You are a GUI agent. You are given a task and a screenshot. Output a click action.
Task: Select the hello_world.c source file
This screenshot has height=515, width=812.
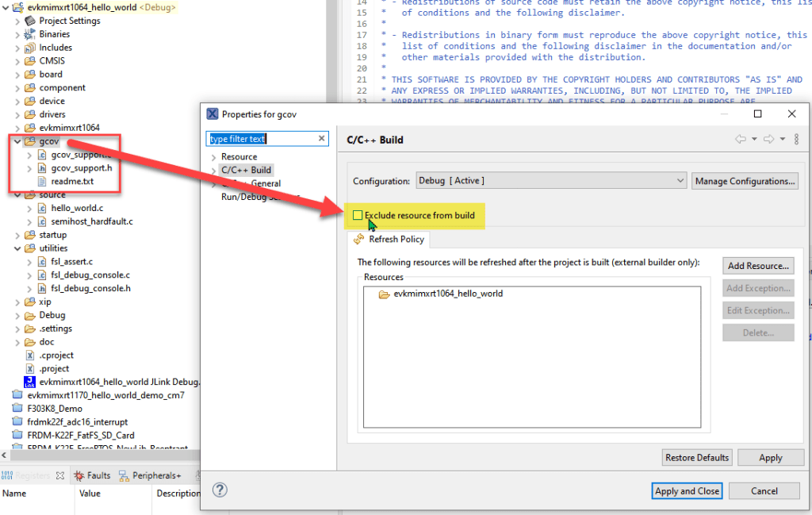[x=78, y=208]
